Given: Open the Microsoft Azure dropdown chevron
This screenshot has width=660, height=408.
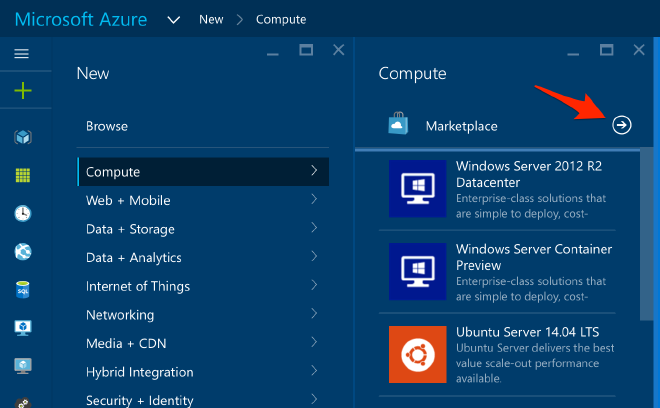Looking at the screenshot, I should click(173, 20).
